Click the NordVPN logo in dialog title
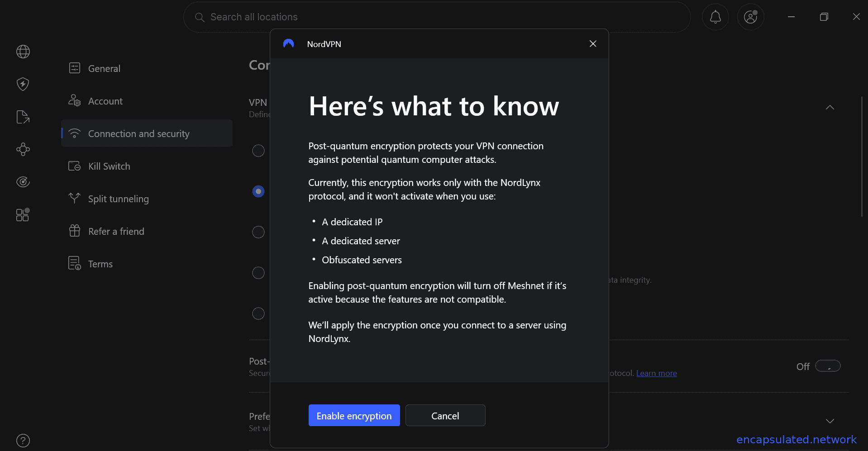 [289, 44]
